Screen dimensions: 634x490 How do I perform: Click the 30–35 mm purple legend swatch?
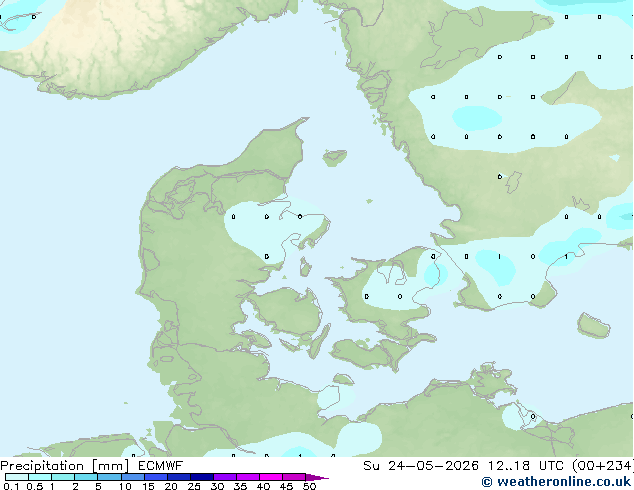(224, 477)
